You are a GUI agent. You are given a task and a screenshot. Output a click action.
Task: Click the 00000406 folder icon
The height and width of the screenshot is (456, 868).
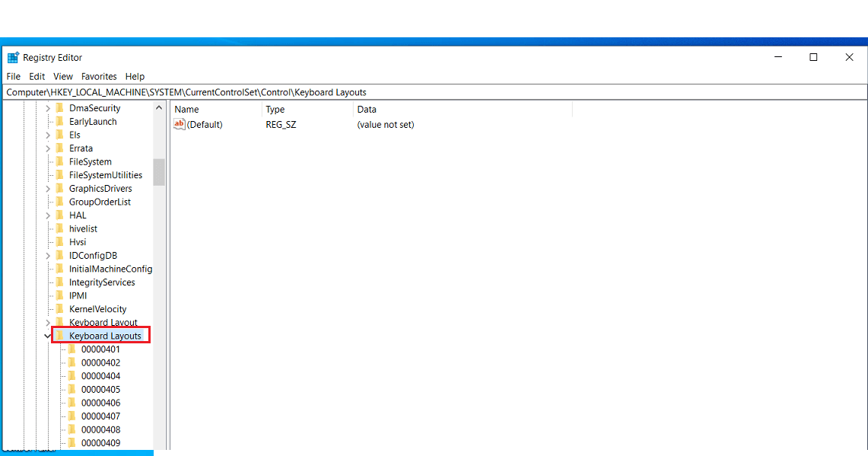(72, 403)
